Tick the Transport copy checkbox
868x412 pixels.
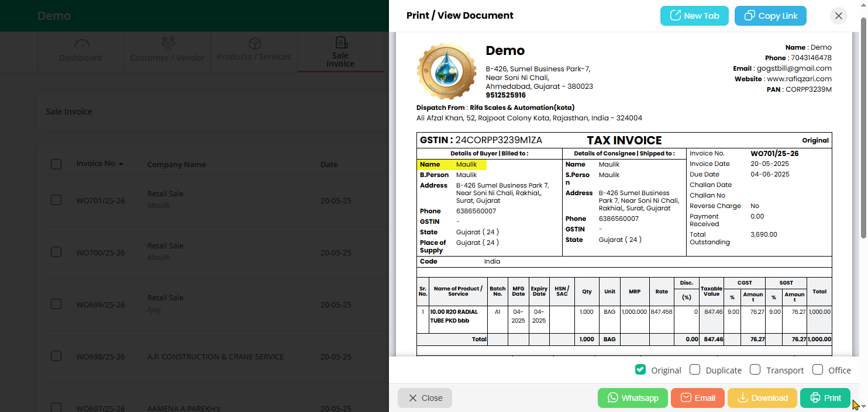click(x=755, y=370)
